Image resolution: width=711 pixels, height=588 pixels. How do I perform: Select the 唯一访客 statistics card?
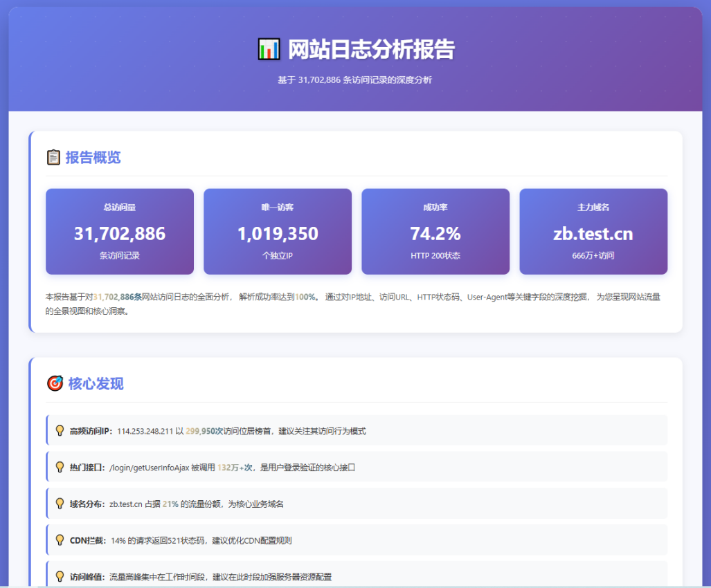pyautogui.click(x=278, y=232)
